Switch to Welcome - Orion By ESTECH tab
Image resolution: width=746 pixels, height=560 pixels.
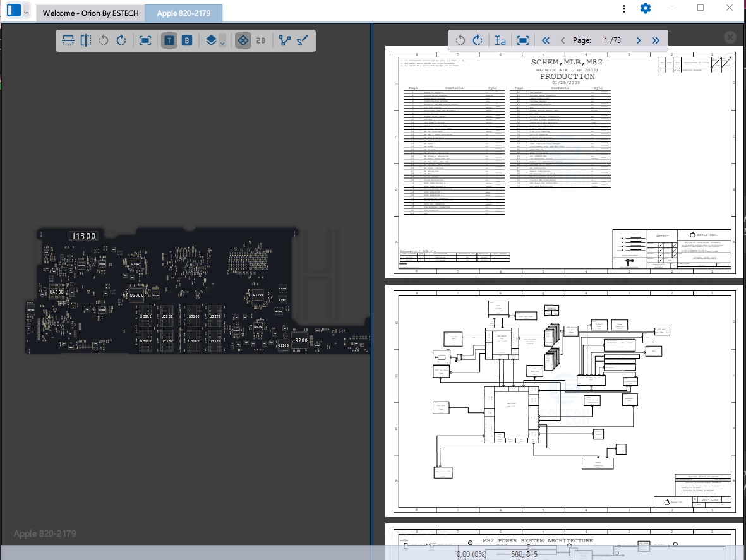point(90,13)
